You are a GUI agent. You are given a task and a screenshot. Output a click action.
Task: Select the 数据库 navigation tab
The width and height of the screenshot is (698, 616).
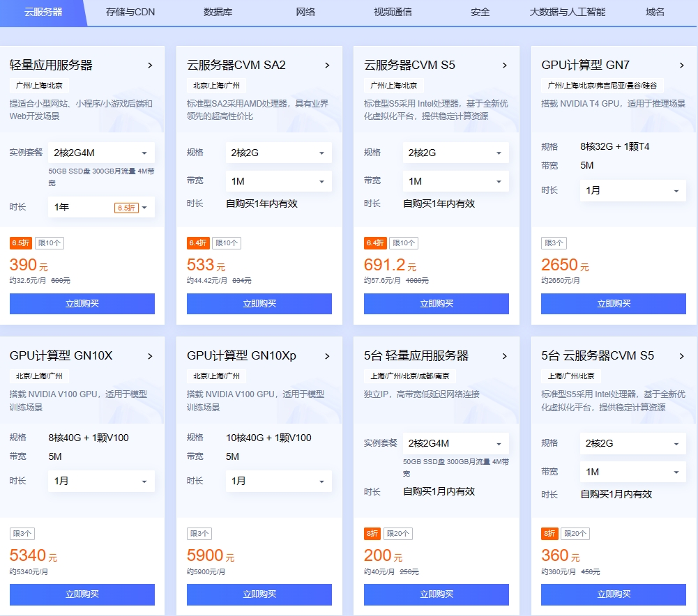218,12
